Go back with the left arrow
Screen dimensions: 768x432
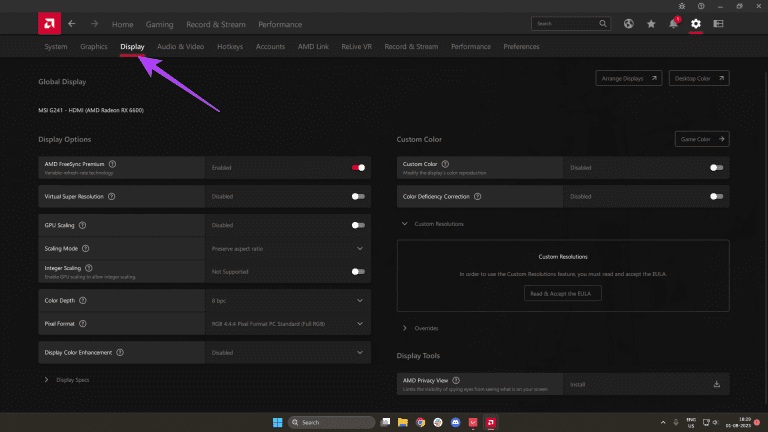pyautogui.click(x=72, y=24)
